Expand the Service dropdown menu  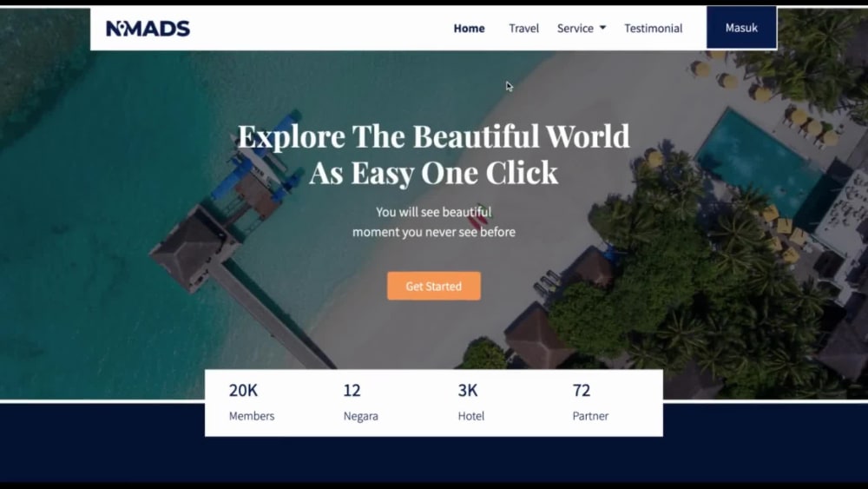(x=582, y=29)
